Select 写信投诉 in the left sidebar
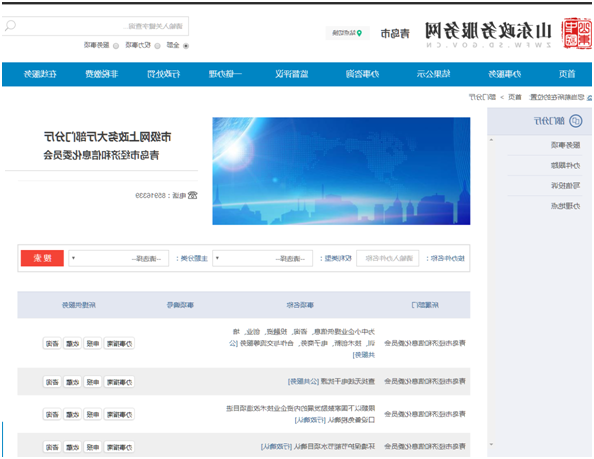This screenshot has height=459, width=594. (565, 186)
